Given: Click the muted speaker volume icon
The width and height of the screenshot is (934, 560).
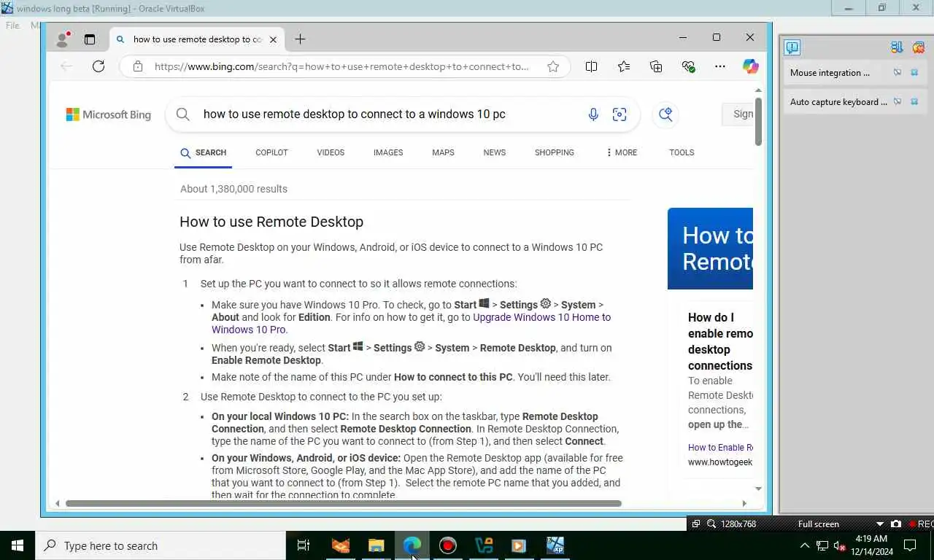Looking at the screenshot, I should (839, 545).
